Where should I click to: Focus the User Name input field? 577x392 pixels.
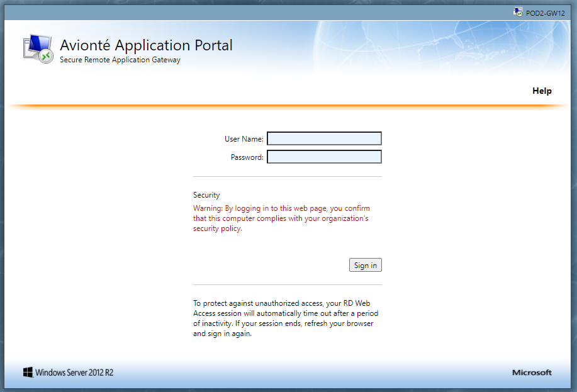tap(324, 138)
